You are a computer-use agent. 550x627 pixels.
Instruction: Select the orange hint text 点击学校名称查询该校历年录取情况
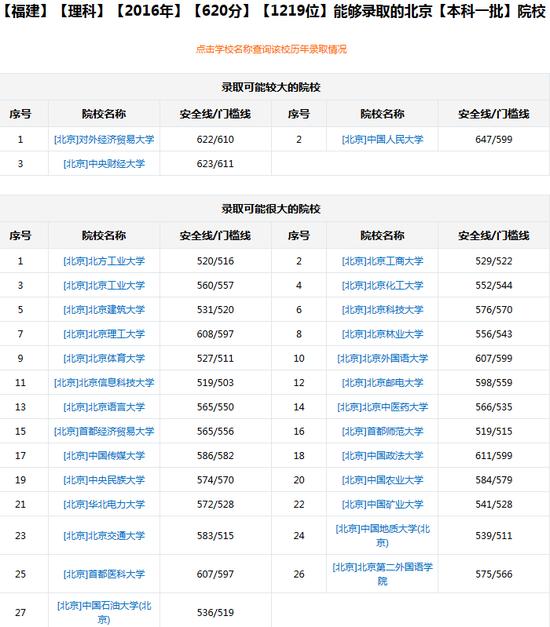(271, 49)
